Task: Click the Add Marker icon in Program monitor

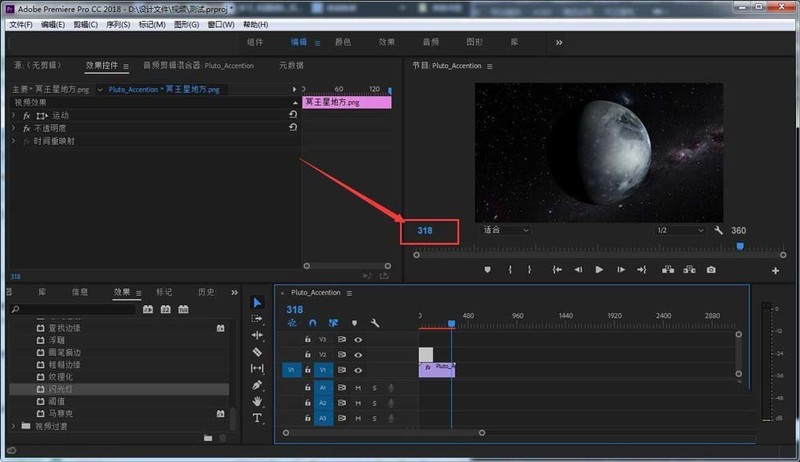Action: click(487, 270)
